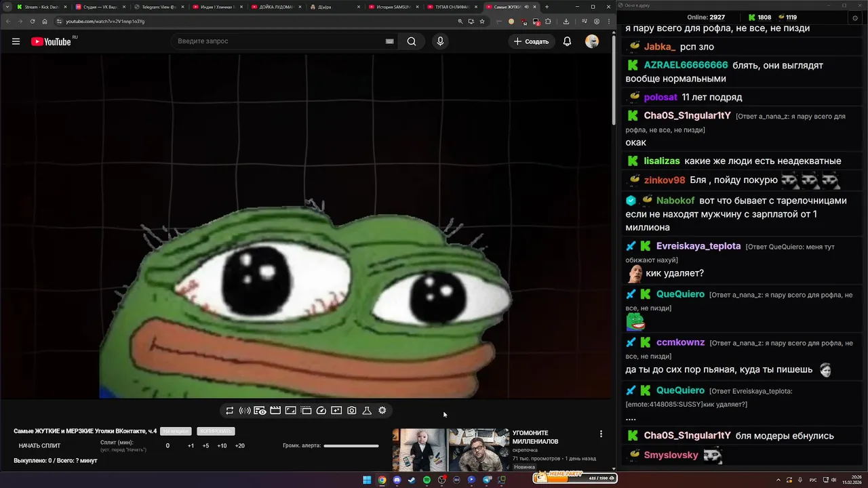This screenshot has width=868, height=488.
Task: Click the pop-up player window icon
Action: pyautogui.click(x=306, y=411)
